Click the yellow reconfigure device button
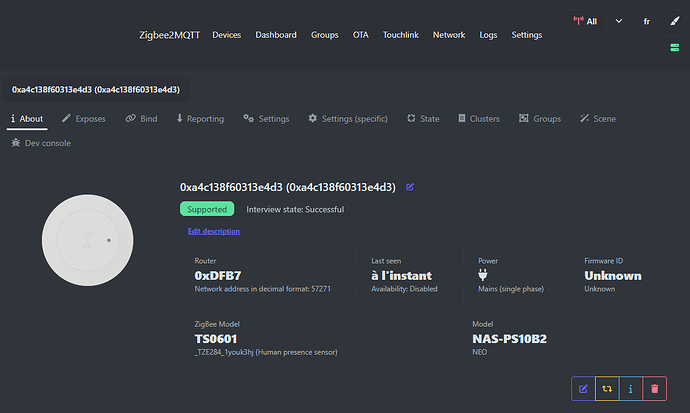 click(x=607, y=388)
